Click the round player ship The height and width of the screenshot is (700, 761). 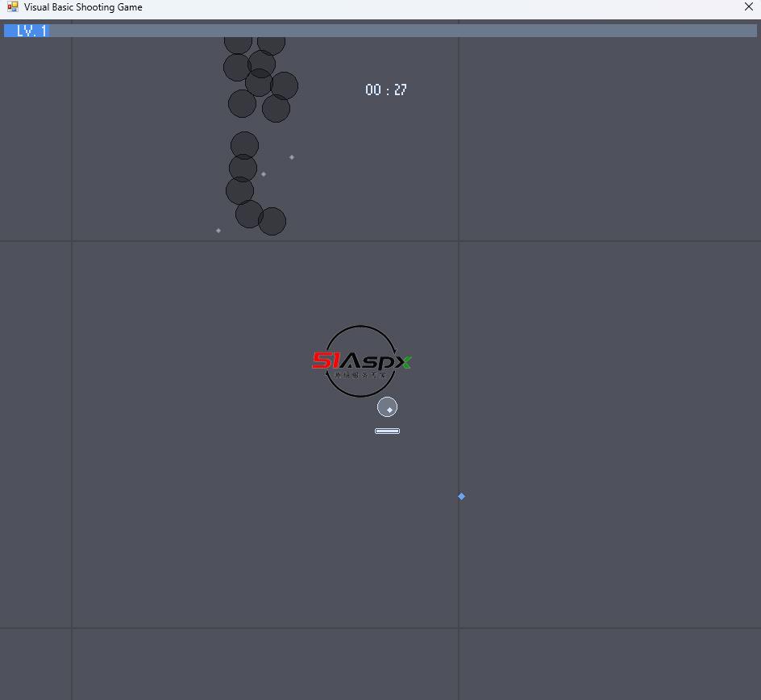pyautogui.click(x=387, y=406)
